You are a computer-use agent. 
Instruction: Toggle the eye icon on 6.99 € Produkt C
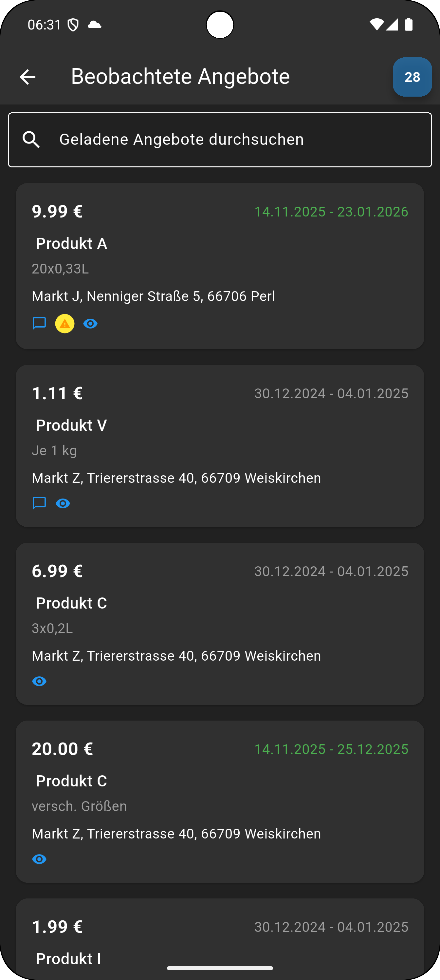coord(39,681)
